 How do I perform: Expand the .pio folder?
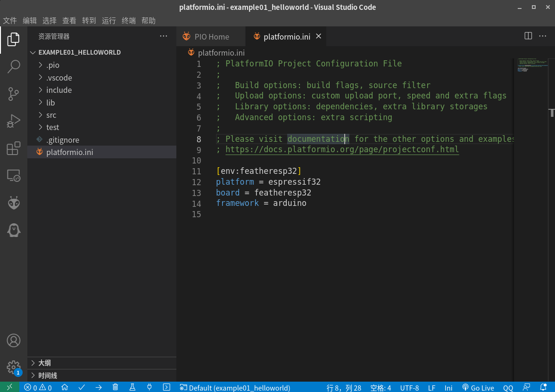52,65
